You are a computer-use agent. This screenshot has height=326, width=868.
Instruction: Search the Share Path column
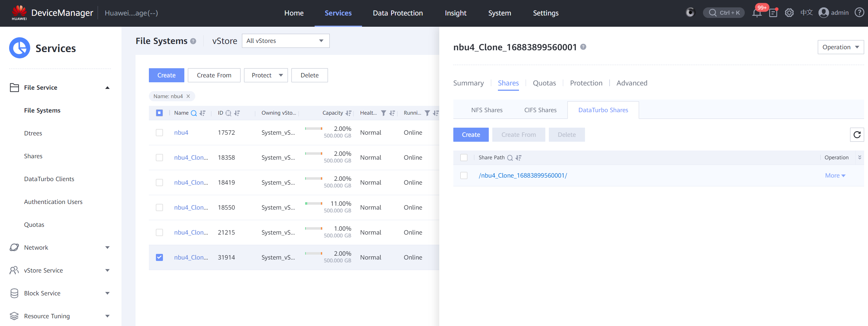coord(510,158)
